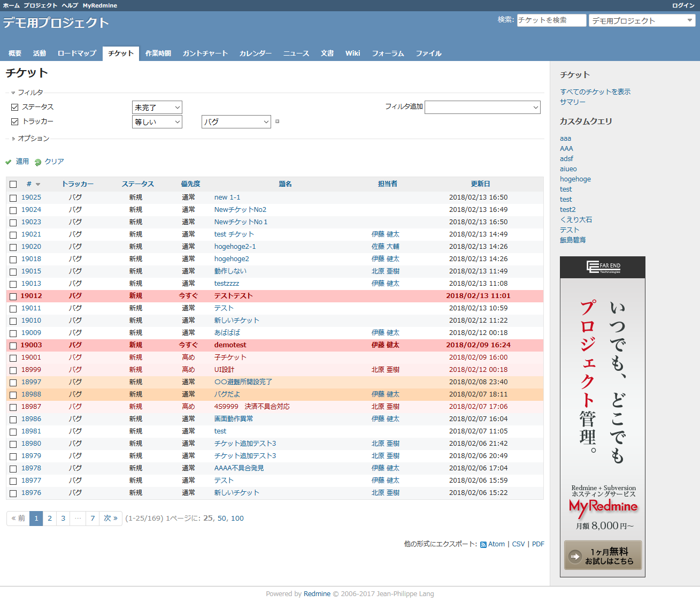
Task: Check the checkbox for ticket 18976
Action: 13,493
